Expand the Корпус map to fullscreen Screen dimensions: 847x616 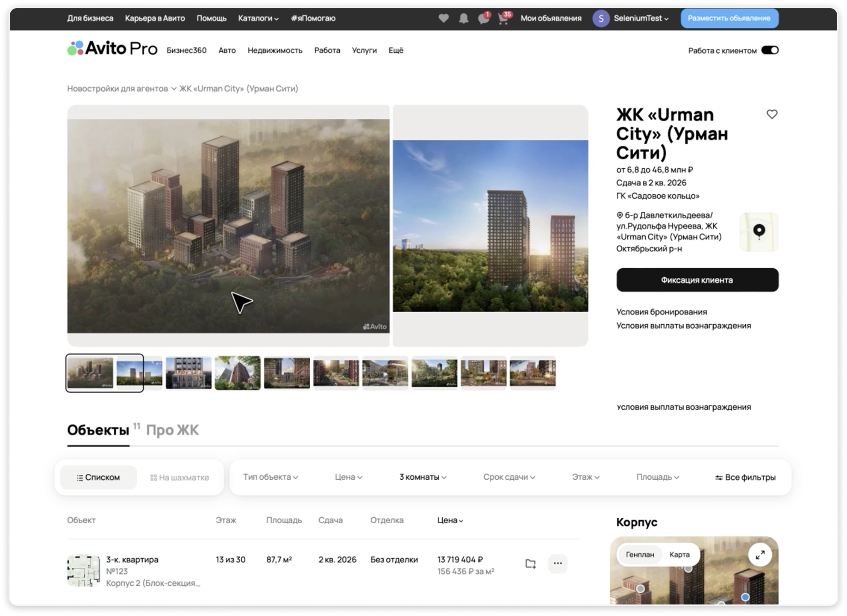(x=760, y=555)
